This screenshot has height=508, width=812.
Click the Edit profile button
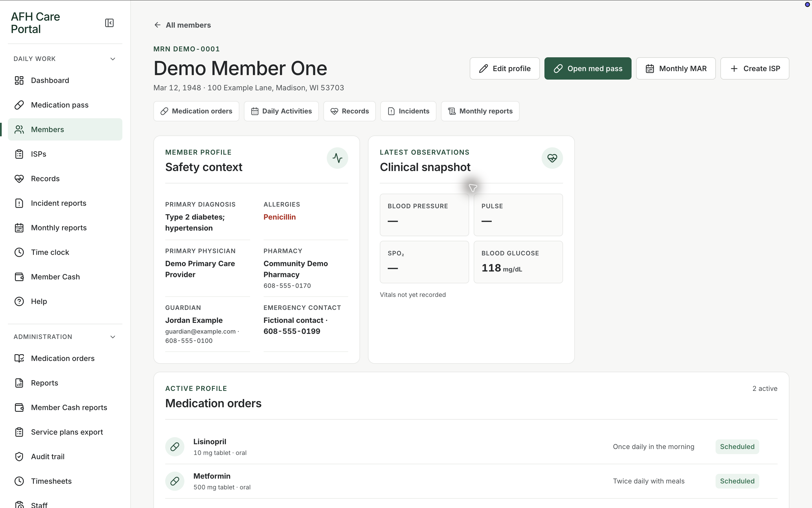[504, 69]
